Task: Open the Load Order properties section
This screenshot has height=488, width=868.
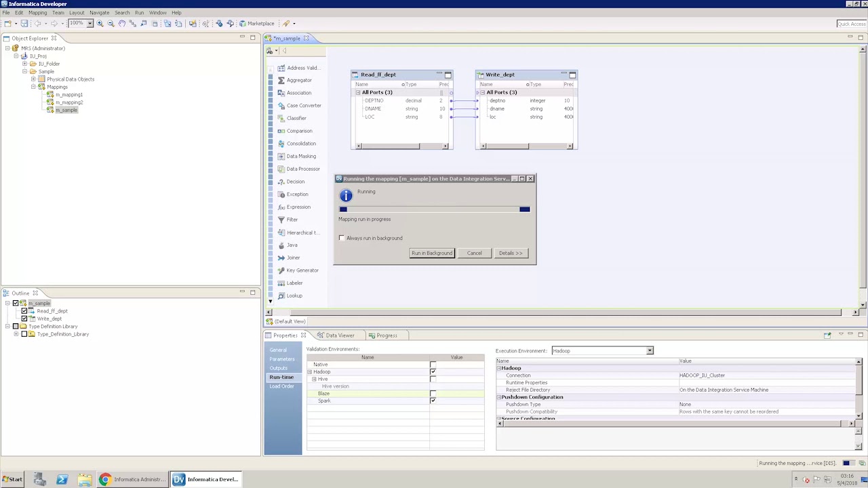Action: coord(281,386)
